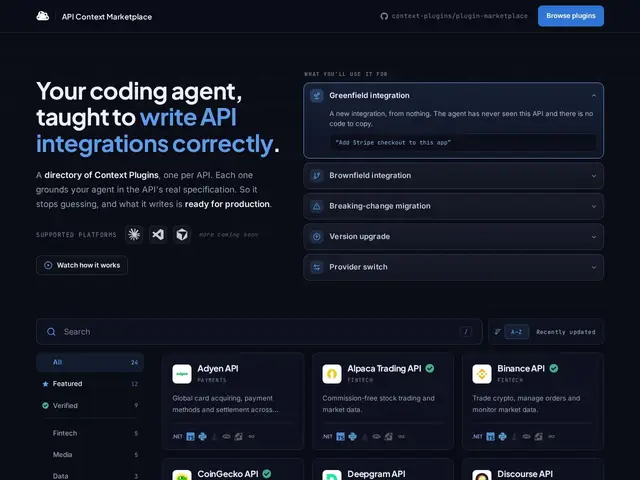Click the Alpaca Trading logo thumbnail
Screen dimensions: 640x480
(332, 374)
